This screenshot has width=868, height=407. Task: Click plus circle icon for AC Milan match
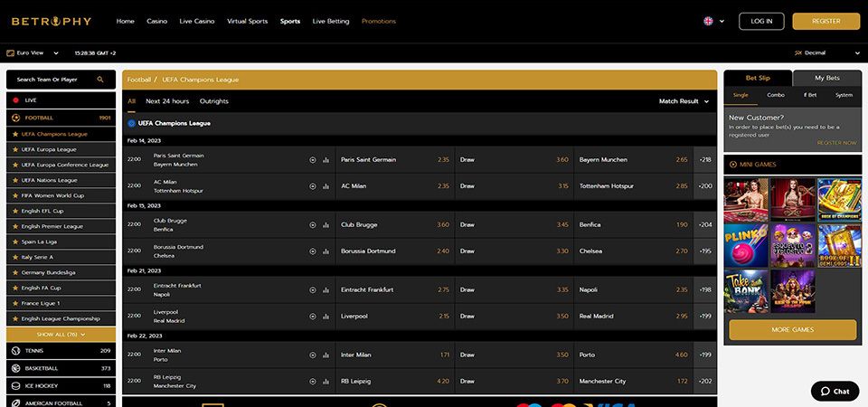[313, 186]
